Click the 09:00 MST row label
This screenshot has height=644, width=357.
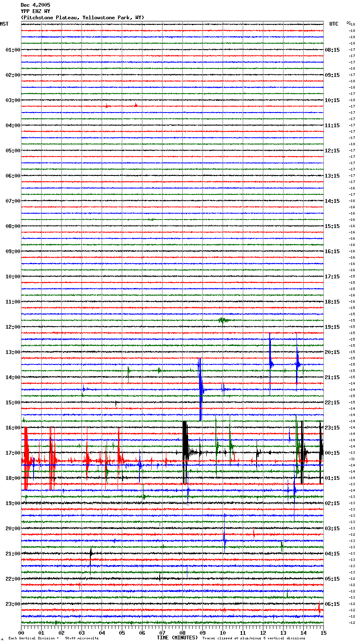(x=13, y=251)
